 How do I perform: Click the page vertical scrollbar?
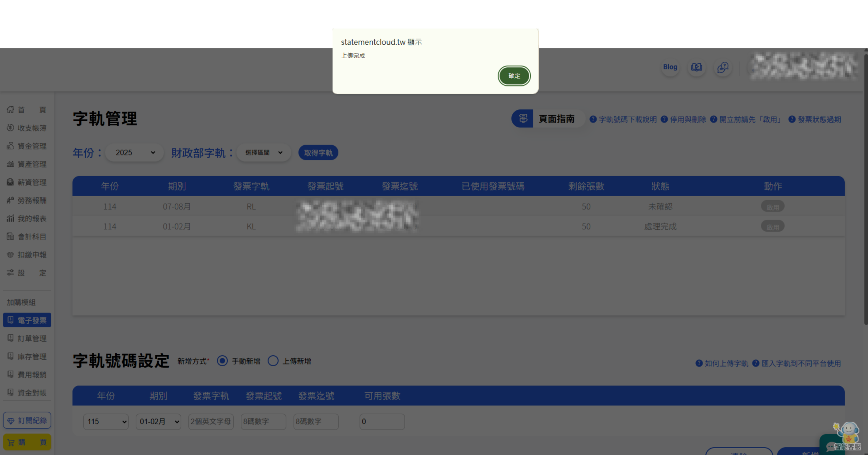[866, 190]
